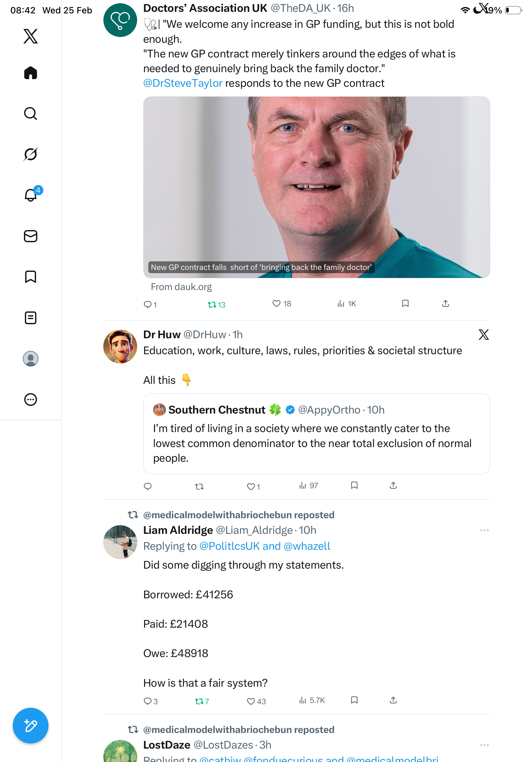Open the More circle menu in sidebar

[x=31, y=400]
